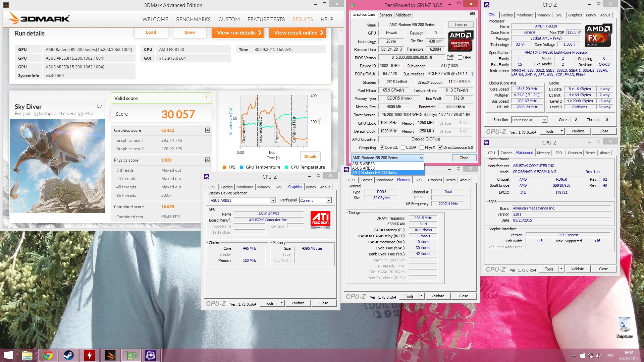The height and width of the screenshot is (362, 644).
Task: Switch to the Sensors tab in GPU-Z
Action: click(385, 15)
